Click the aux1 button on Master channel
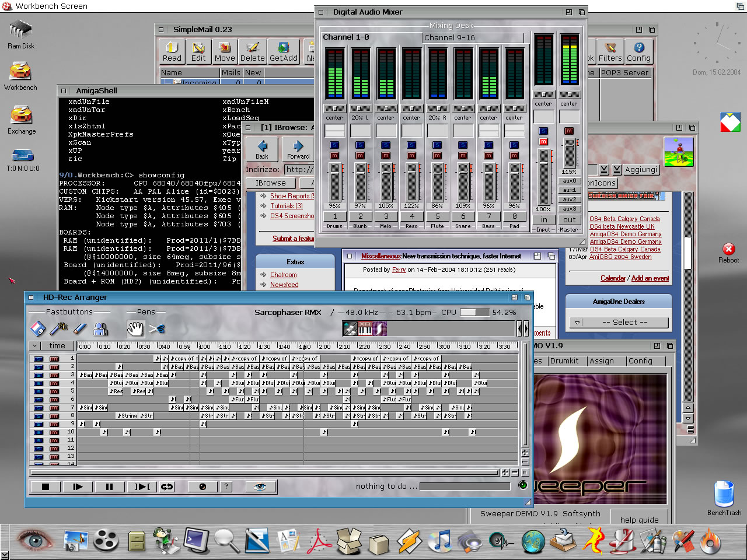The image size is (747, 560). point(569,190)
